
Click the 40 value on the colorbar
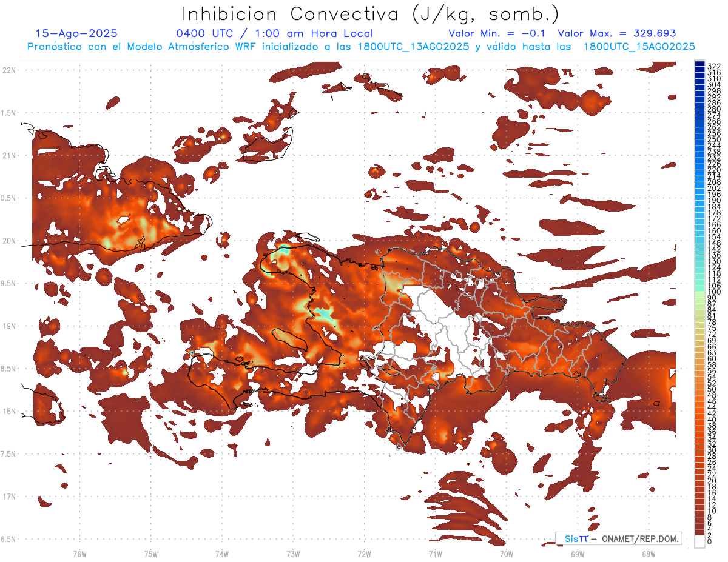[712, 420]
